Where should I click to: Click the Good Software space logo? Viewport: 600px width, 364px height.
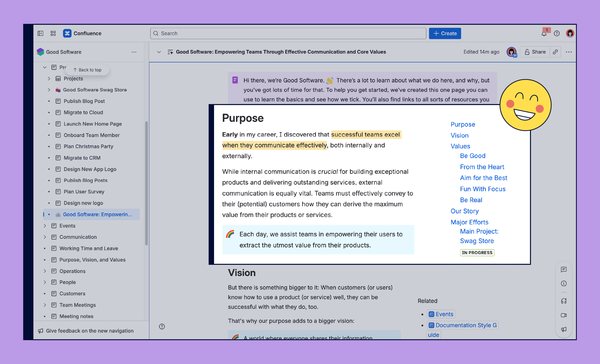click(40, 52)
